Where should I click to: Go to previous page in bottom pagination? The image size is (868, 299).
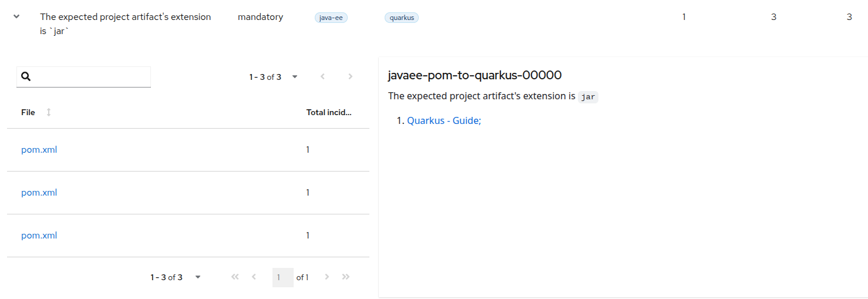click(x=254, y=277)
